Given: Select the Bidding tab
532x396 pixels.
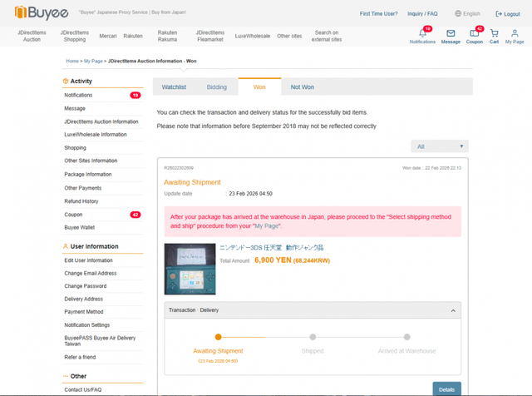Looking at the screenshot, I should click(x=216, y=87).
